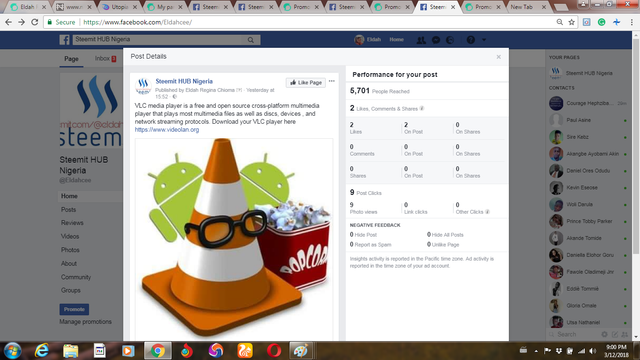
Task: Open Chrome three-dot menu
Action: [631, 22]
